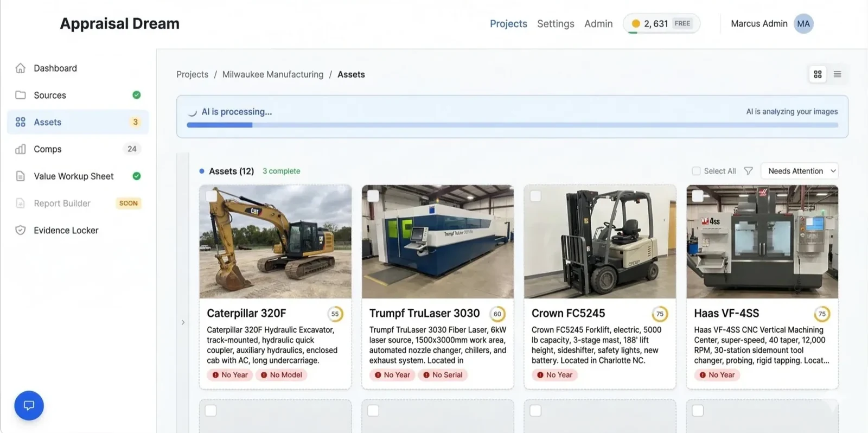Open the Crown forklift photo

point(600,241)
